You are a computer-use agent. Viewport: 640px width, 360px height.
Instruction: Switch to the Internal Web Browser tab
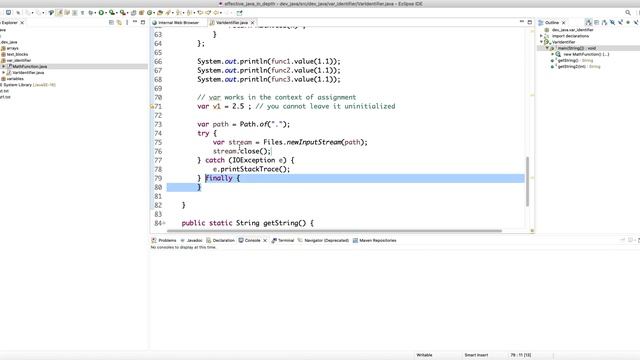coord(176,22)
